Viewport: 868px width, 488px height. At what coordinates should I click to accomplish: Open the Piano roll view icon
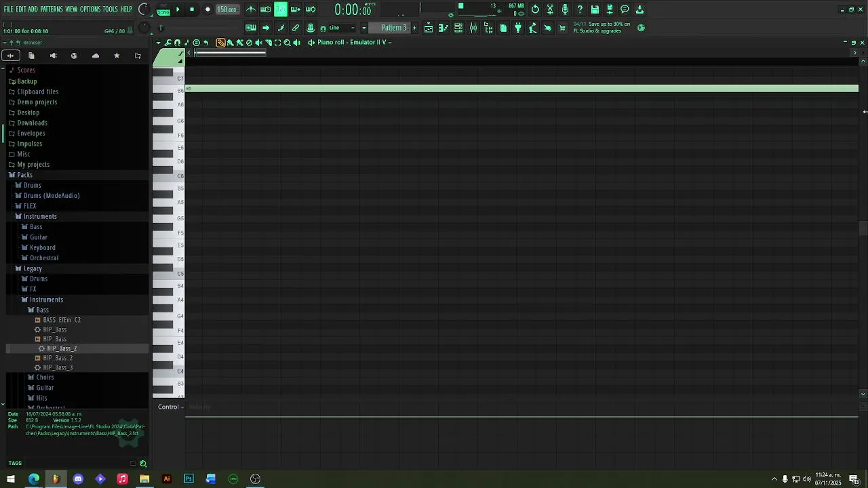443,28
